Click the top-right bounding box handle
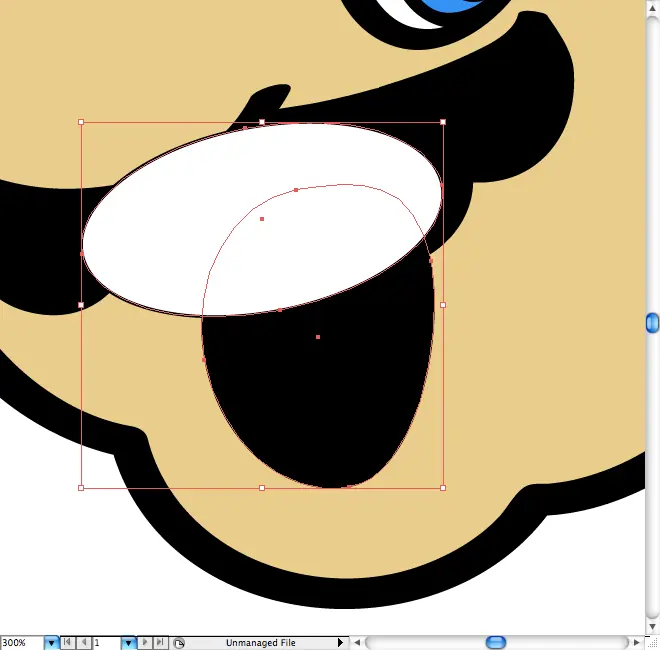Screen dimensions: 660x650 pos(443,122)
